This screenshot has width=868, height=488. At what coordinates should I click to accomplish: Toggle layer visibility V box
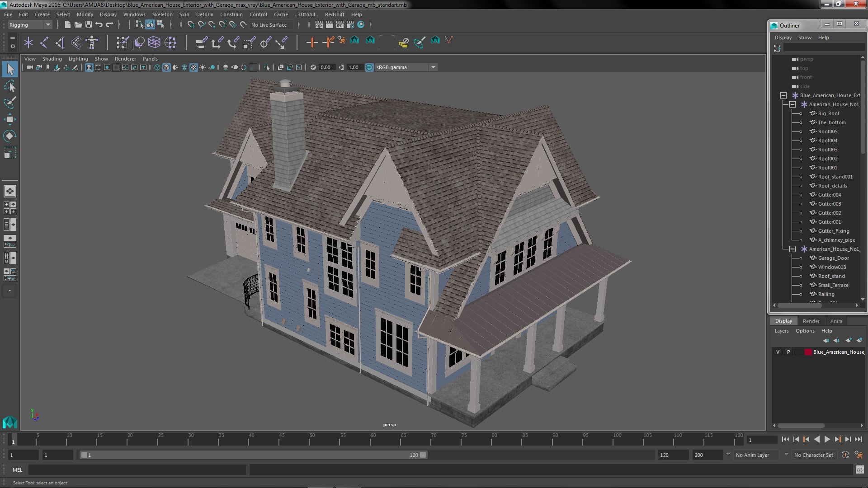pos(778,352)
